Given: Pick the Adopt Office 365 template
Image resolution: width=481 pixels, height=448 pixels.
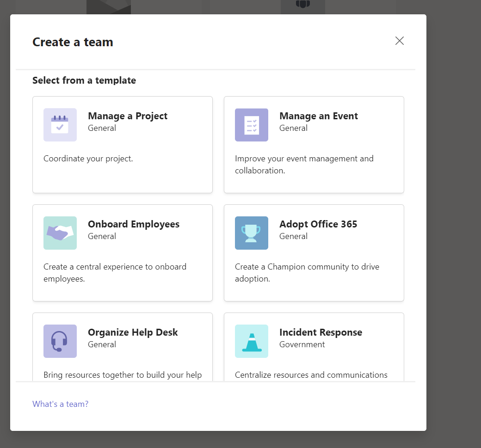Looking at the screenshot, I should pyautogui.click(x=314, y=252).
